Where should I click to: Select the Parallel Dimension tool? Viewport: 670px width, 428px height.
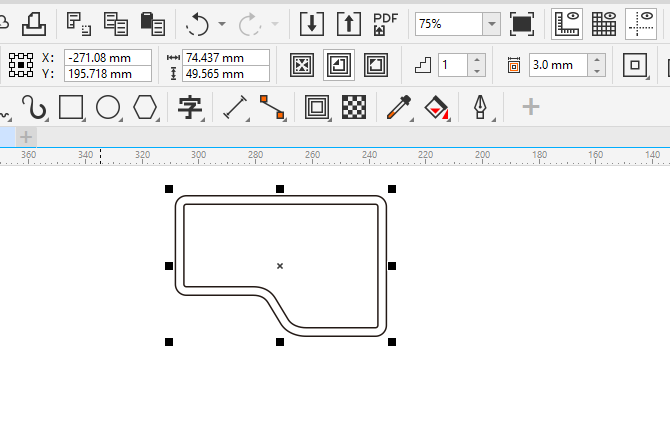(235, 107)
